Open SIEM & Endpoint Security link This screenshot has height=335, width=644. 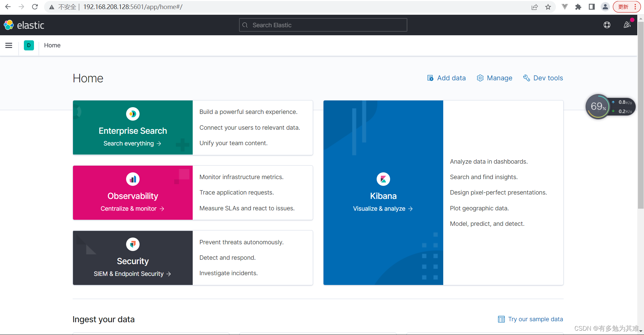132,274
